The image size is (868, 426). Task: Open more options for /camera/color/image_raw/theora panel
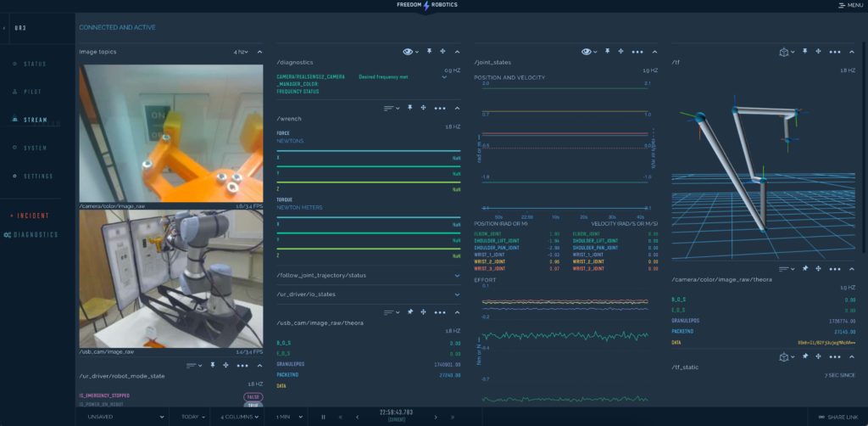835,269
